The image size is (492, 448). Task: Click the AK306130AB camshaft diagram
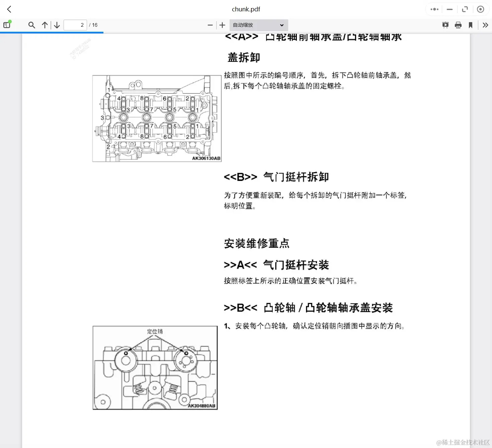(157, 118)
